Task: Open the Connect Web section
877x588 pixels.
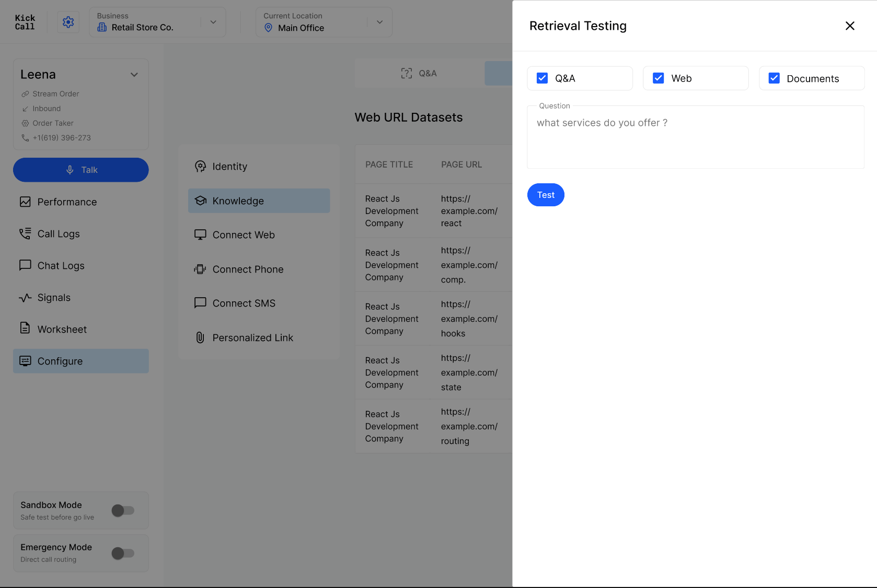Action: 259,234
